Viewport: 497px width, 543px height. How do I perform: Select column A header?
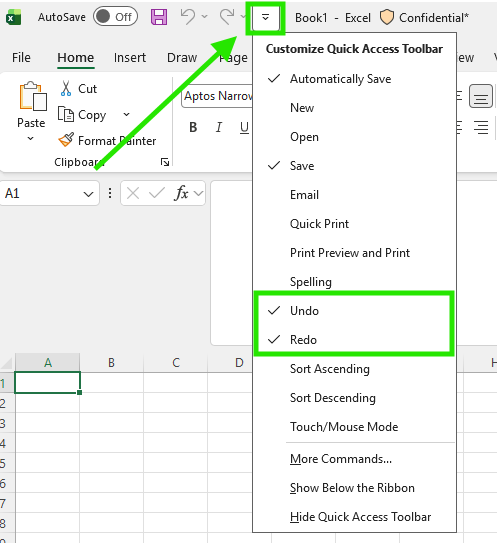coord(48,363)
